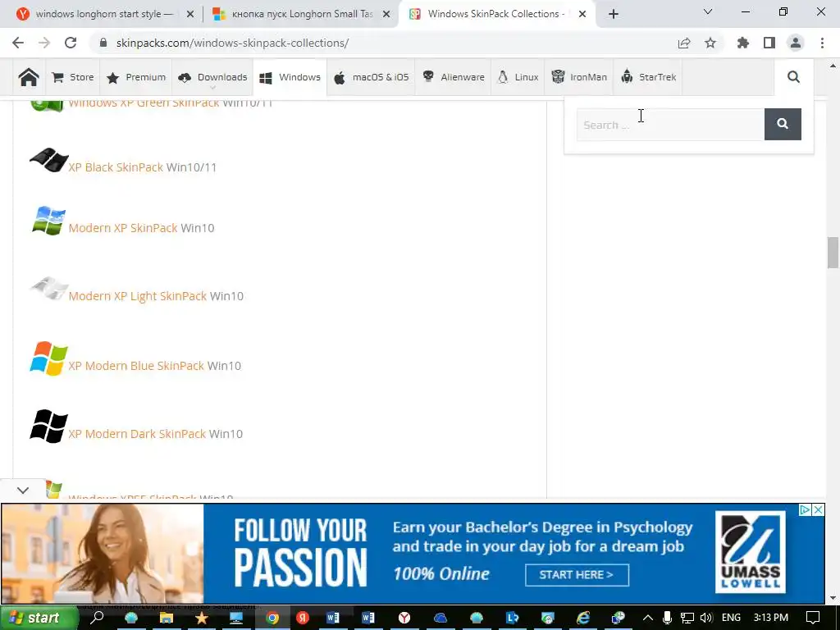840x630 pixels.
Task: Open the volume speaker tray icon
Action: pos(706,618)
